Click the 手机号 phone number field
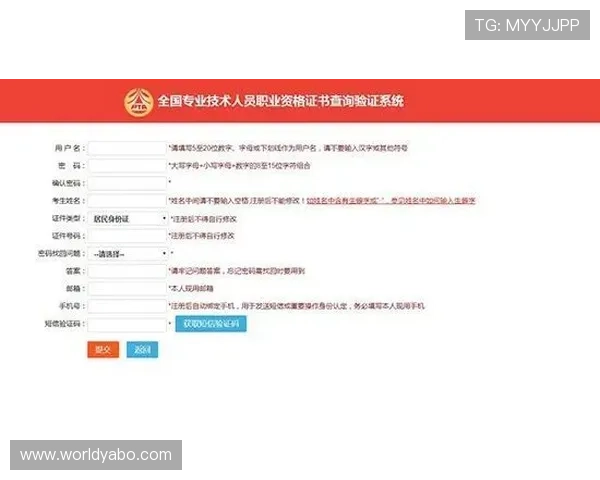 127,306
